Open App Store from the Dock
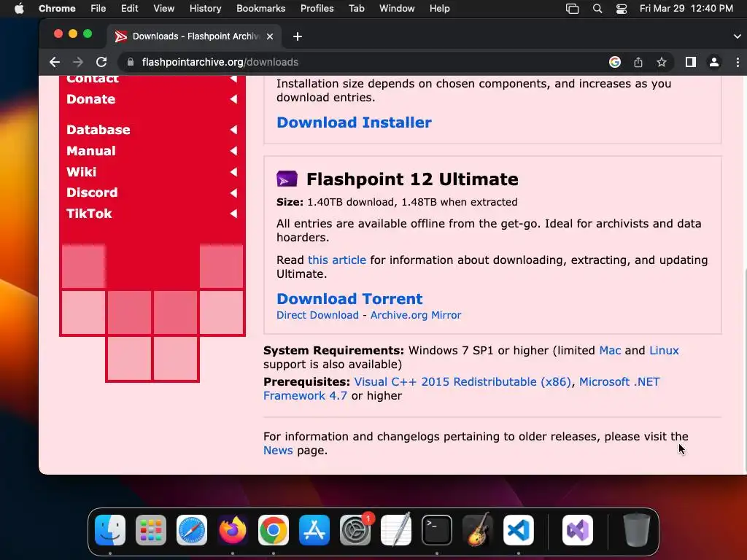This screenshot has height=560, width=747. point(314,530)
